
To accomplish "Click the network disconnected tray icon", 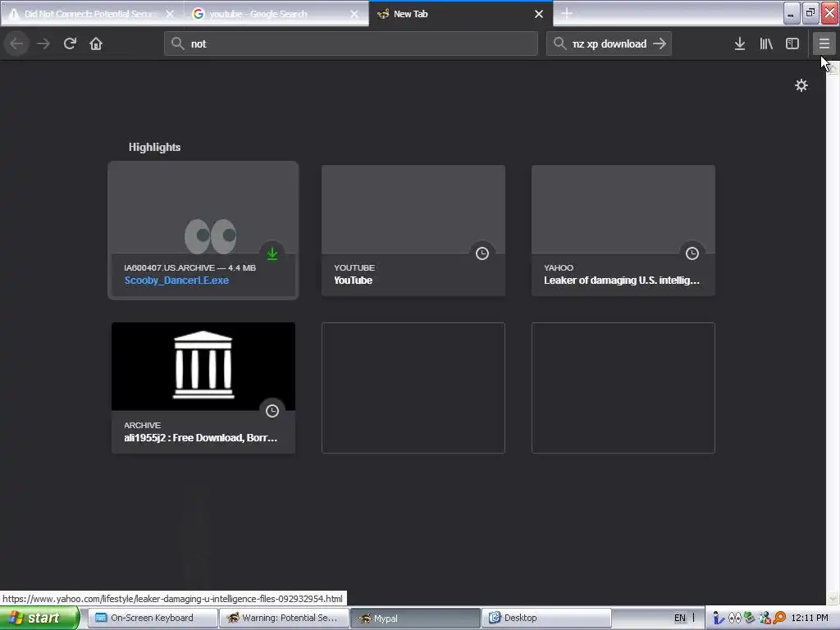I will coord(765,618).
